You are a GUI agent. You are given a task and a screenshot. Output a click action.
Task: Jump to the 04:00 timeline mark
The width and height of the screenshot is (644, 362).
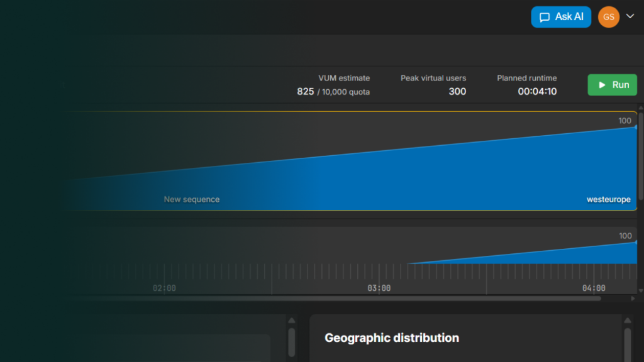(x=593, y=288)
